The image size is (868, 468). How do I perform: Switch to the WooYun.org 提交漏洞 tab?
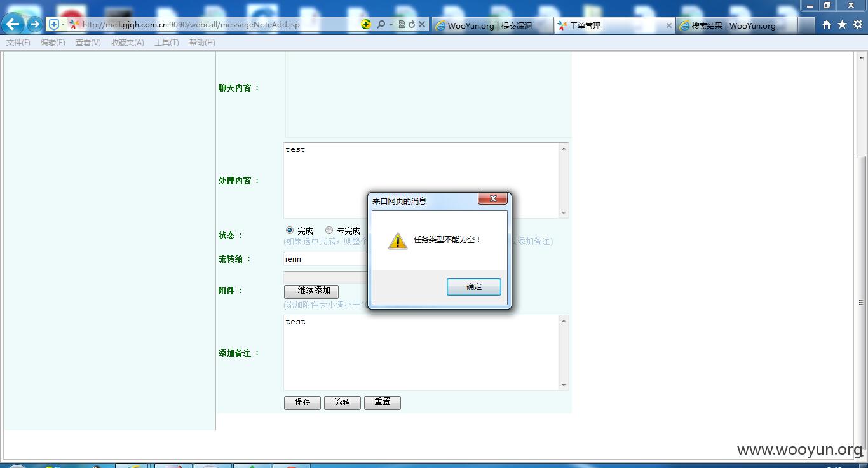[x=492, y=25]
